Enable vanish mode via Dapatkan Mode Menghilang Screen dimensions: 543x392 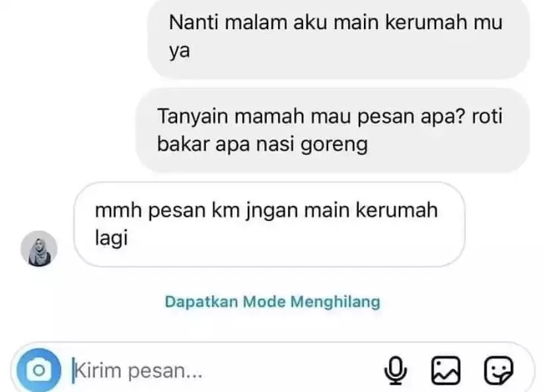point(273,302)
